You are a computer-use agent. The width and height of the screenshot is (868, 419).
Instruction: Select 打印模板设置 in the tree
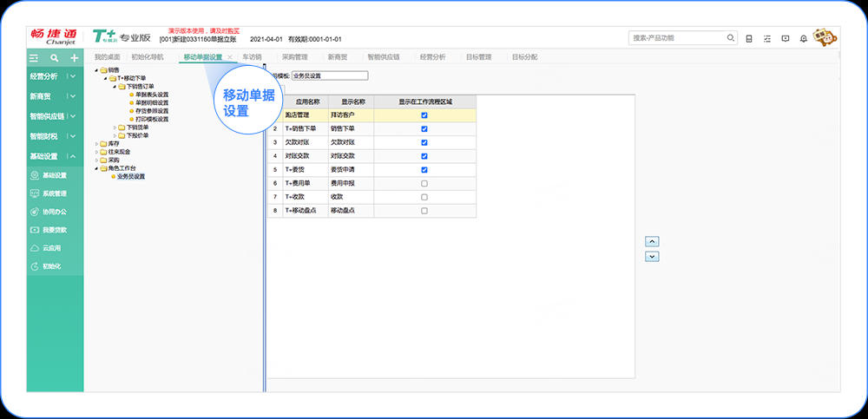[152, 119]
